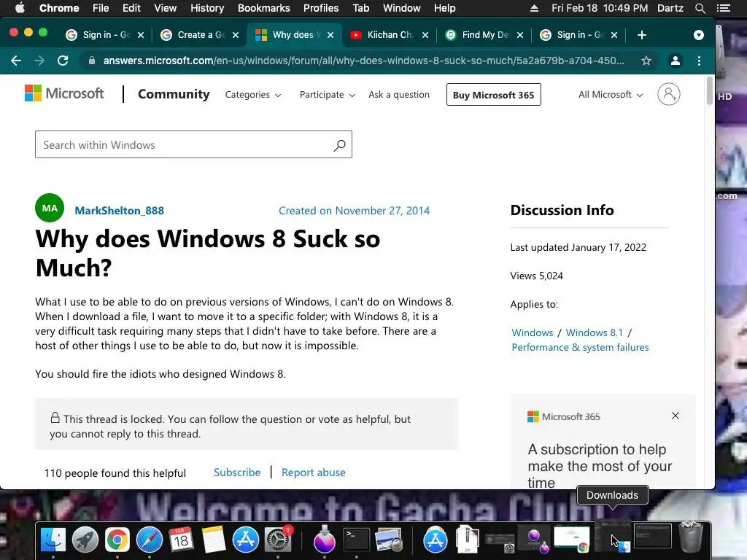Image resolution: width=747 pixels, height=560 pixels.
Task: Open Spotlight search in menu bar
Action: 700,8
